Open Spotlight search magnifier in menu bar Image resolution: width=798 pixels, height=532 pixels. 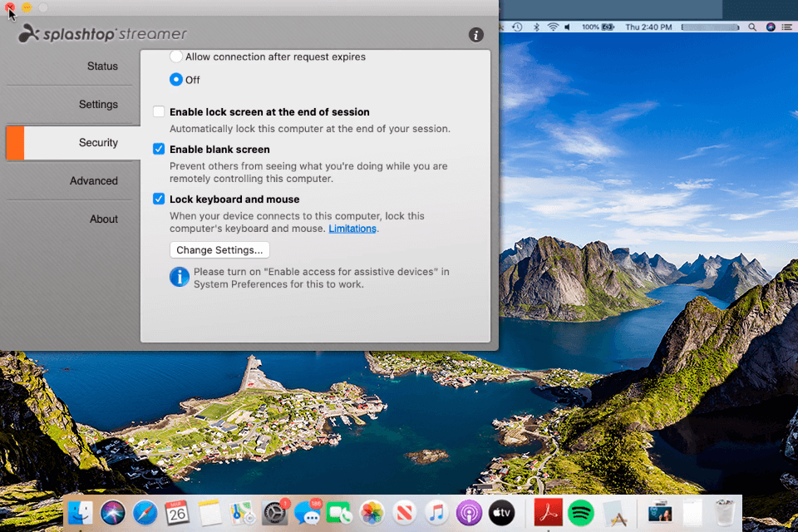[752, 27]
